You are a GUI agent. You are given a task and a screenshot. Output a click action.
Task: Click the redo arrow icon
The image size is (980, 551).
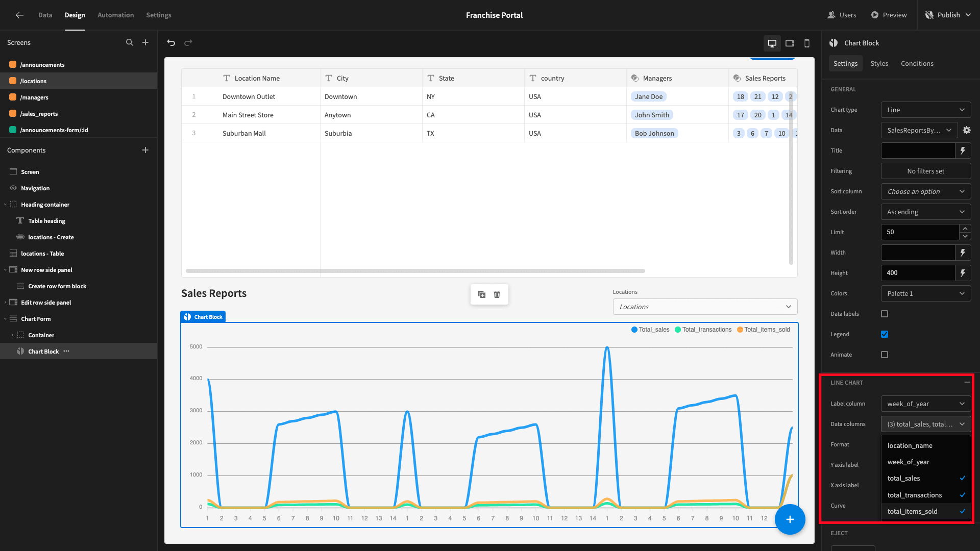(188, 43)
